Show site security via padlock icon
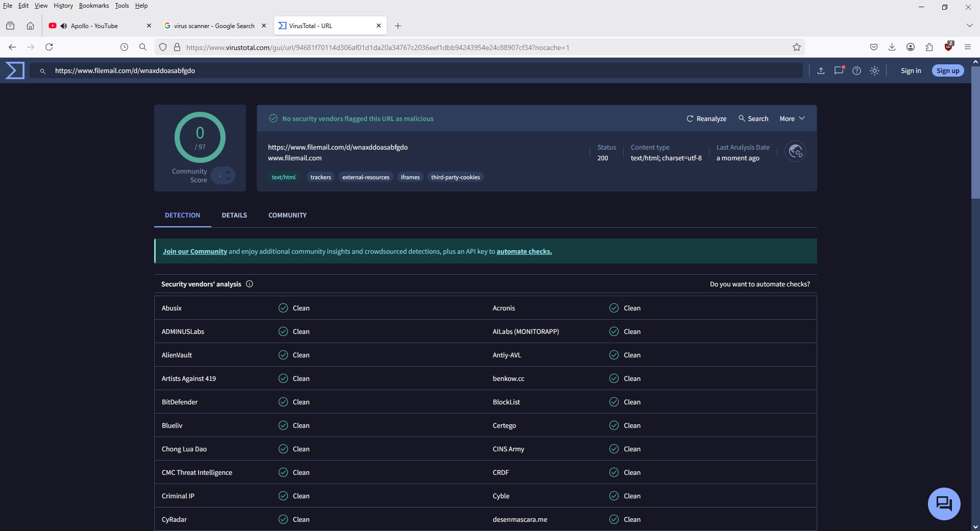The height and width of the screenshot is (531, 980). click(x=177, y=47)
